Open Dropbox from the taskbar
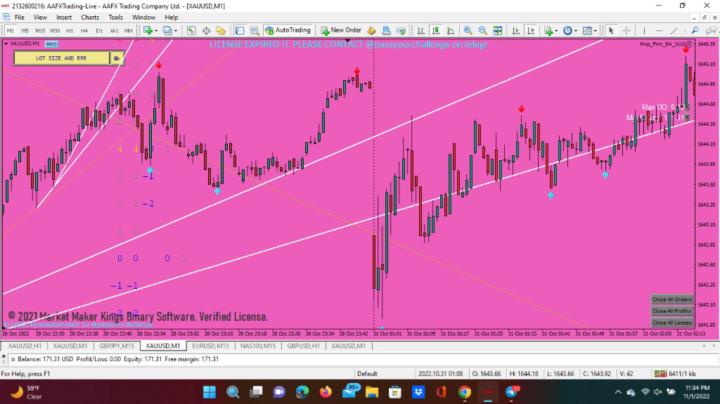Screen dimensions: 720x404 pyautogui.click(x=418, y=392)
